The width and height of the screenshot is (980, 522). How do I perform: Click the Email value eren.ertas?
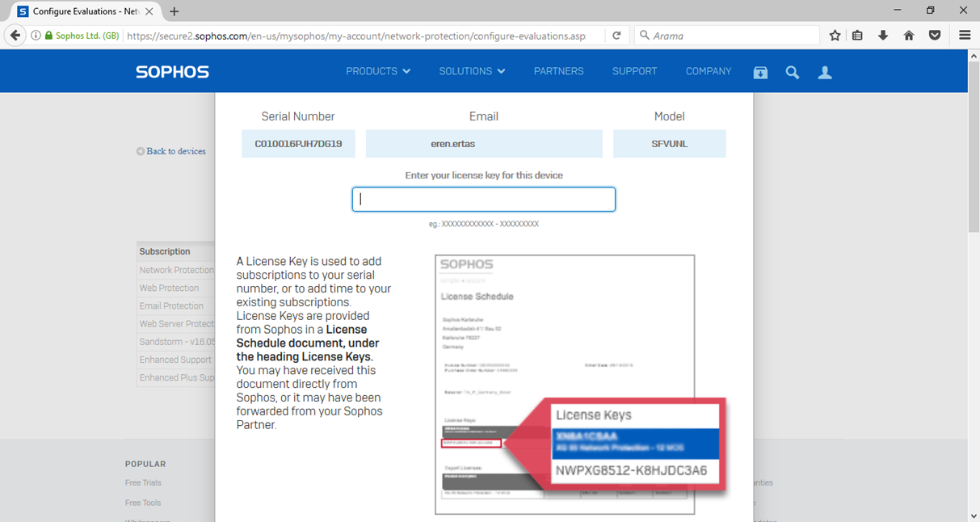coord(484,144)
